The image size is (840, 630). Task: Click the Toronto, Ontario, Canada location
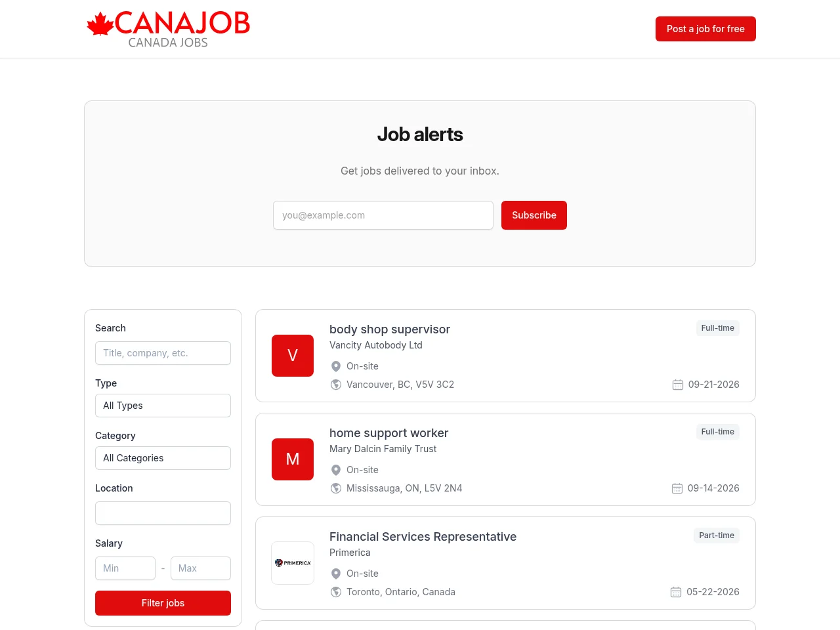tap(401, 592)
